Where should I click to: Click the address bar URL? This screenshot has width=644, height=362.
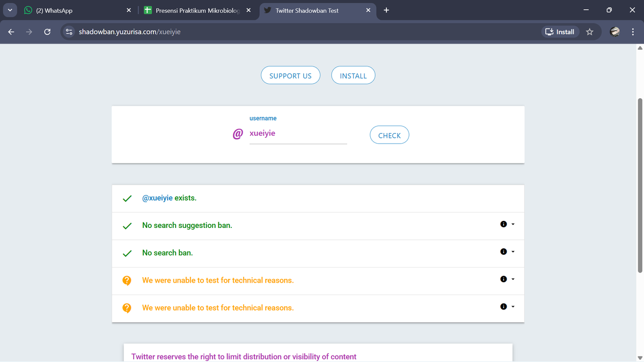coord(129,32)
